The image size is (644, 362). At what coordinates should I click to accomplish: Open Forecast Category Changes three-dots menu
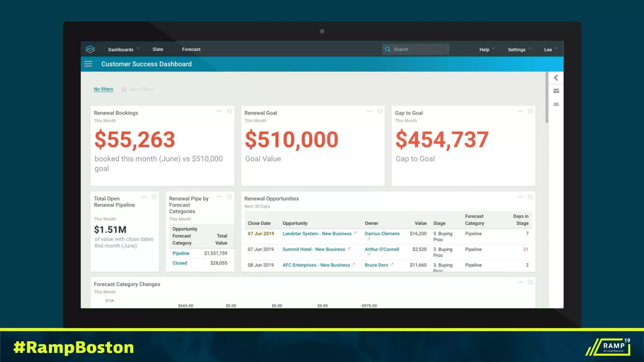pos(520,282)
